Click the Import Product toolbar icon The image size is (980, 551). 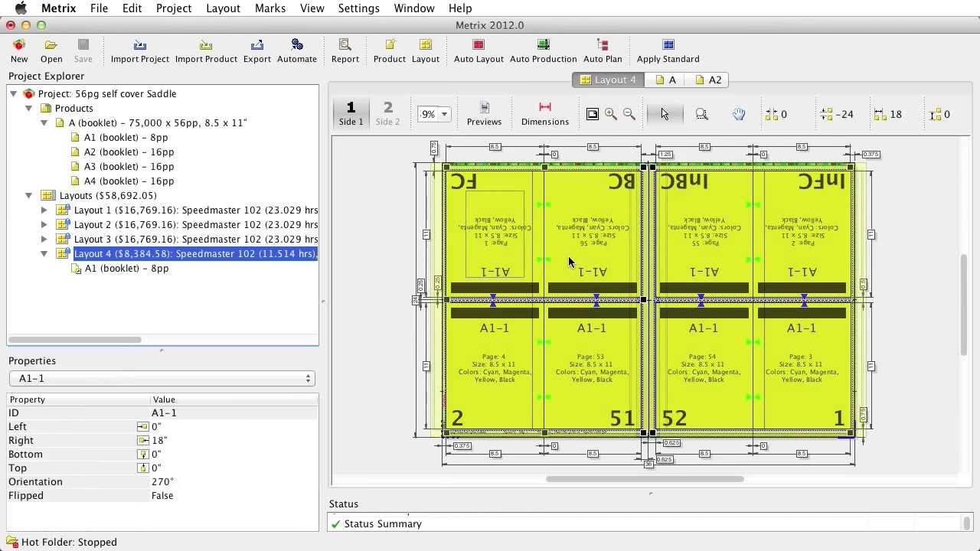coord(206,51)
